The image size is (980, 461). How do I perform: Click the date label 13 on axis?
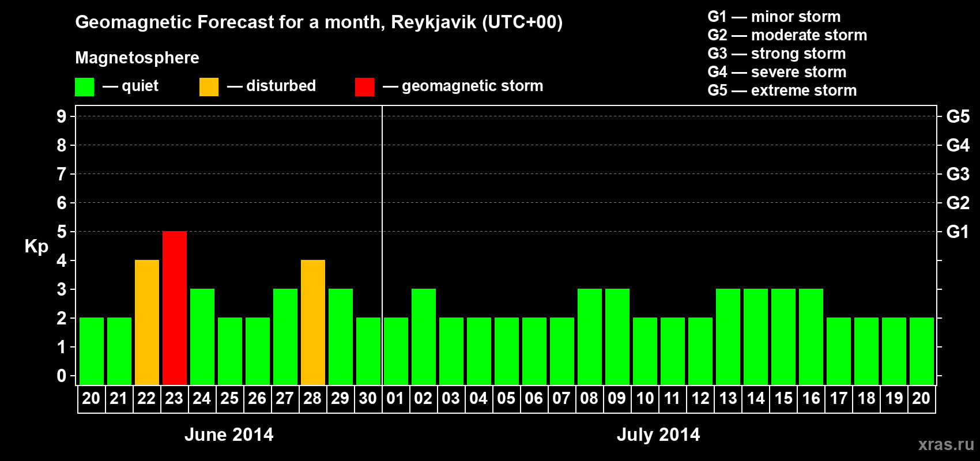pyautogui.click(x=728, y=399)
